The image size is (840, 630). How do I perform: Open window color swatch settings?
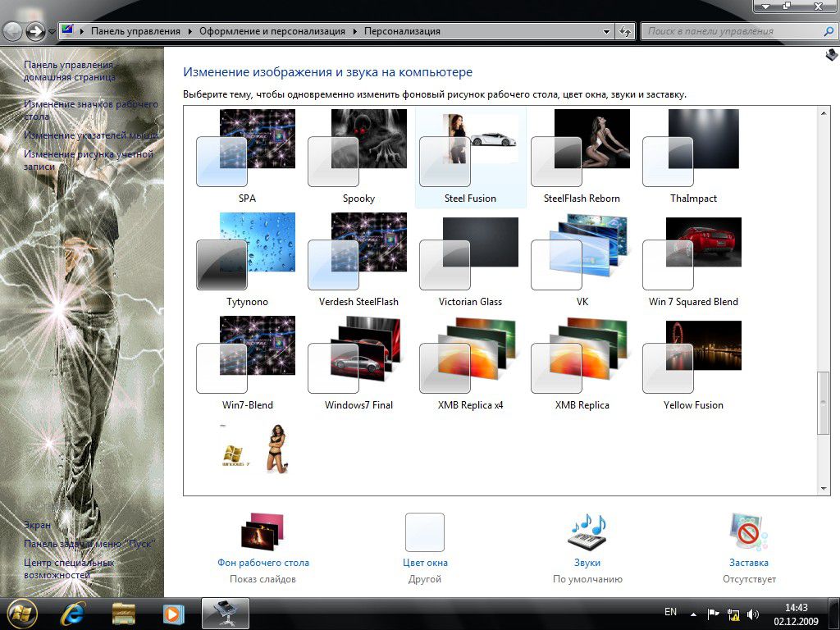pyautogui.click(x=425, y=532)
